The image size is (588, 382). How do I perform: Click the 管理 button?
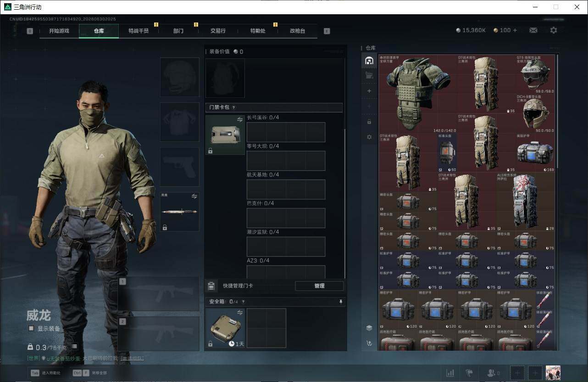coord(319,286)
